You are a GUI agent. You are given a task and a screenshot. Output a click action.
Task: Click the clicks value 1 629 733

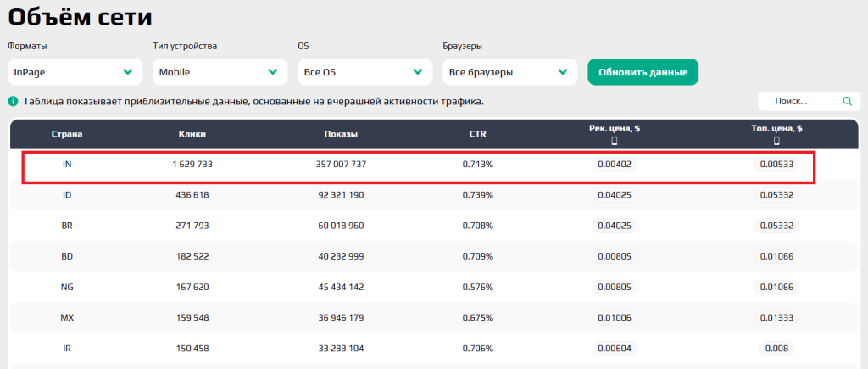(192, 164)
